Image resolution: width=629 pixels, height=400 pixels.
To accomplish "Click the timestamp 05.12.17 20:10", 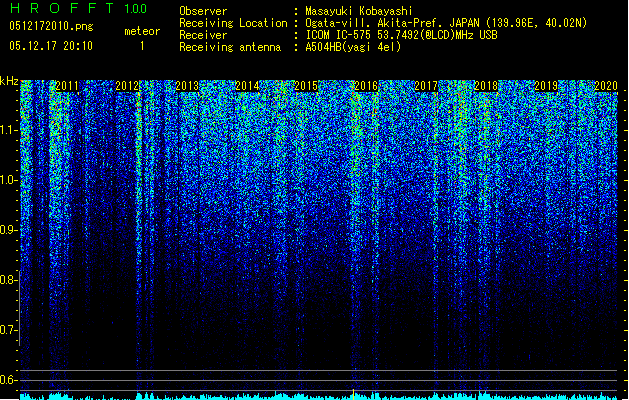I will click(51, 46).
